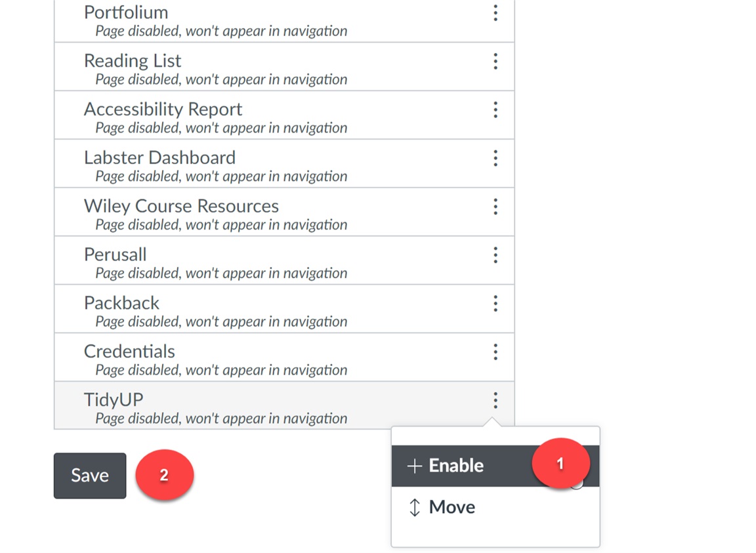Choose Move from the TidyUP menu
Image resolution: width=756 pixels, height=553 pixels.
pos(495,507)
